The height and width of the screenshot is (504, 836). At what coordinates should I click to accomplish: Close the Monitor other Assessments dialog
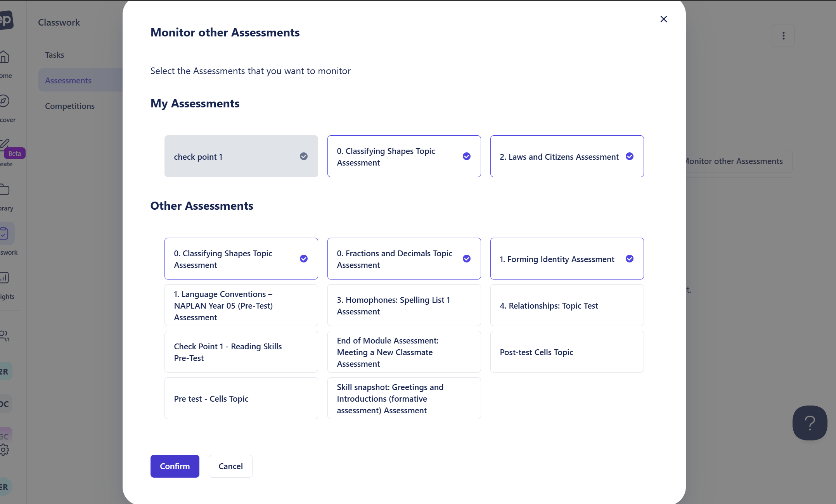click(x=663, y=19)
